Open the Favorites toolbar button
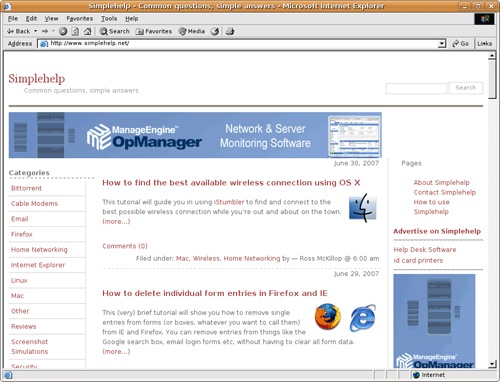This screenshot has height=382, width=500. pyautogui.click(x=154, y=31)
